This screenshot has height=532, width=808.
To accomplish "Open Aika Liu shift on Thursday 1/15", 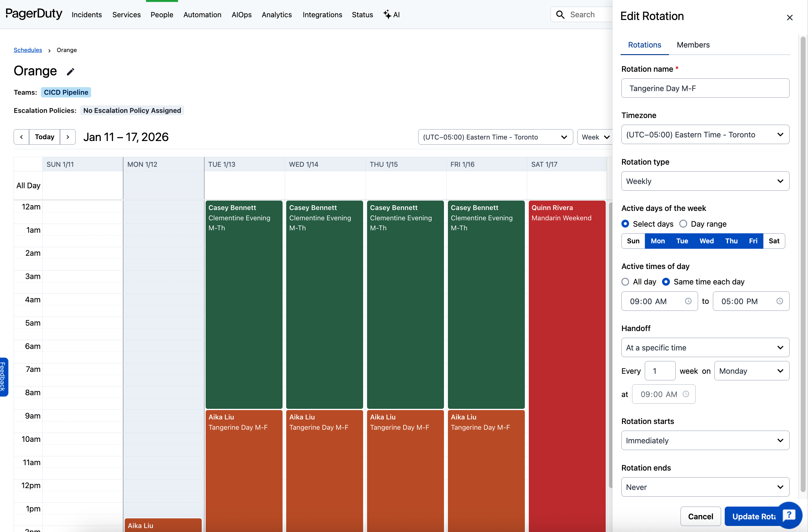I will click(405, 471).
